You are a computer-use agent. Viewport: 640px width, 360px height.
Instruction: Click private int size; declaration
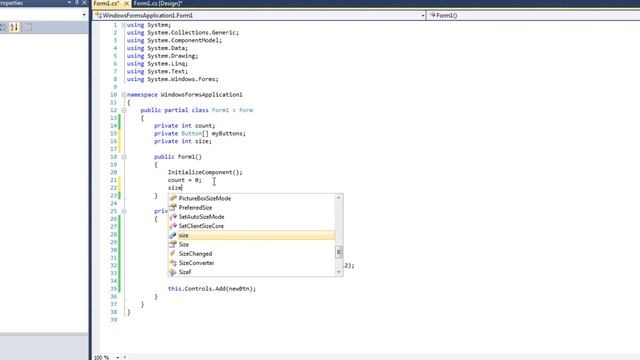click(x=183, y=141)
